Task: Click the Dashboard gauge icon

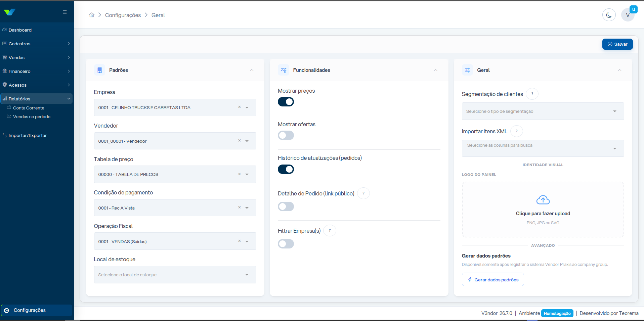Action: point(5,30)
